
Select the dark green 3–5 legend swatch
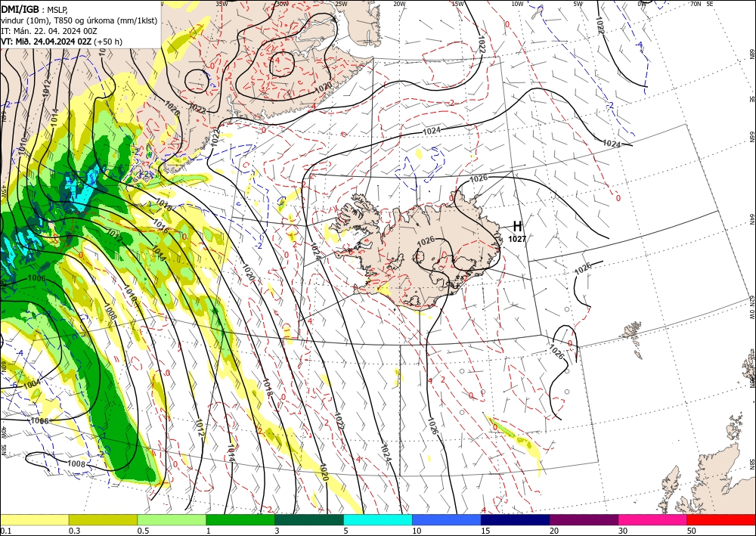pos(309,519)
